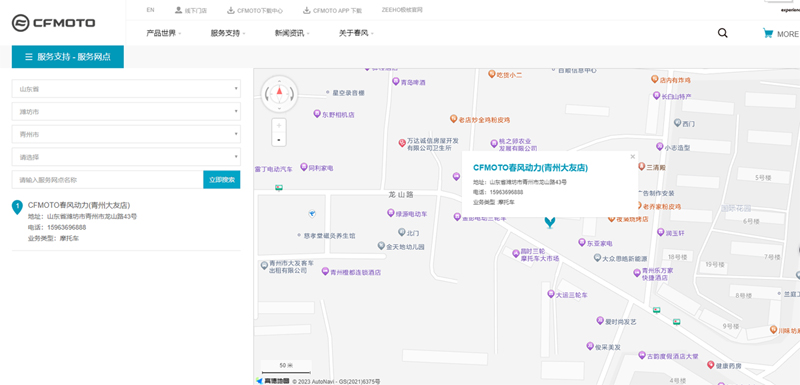
Task: Expand the 服务支持 nav menu
Action: tap(228, 33)
